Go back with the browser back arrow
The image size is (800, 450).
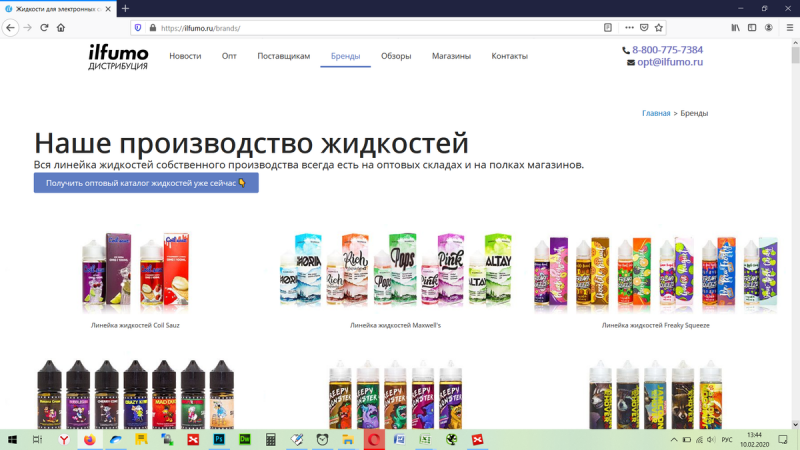[10, 28]
